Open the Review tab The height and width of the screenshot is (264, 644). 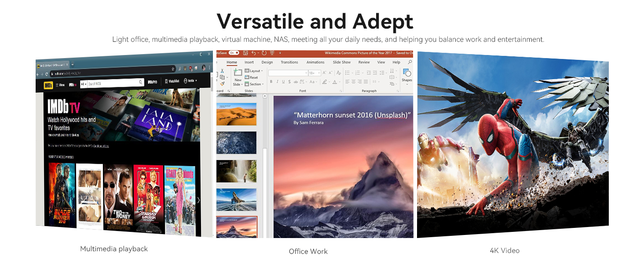coord(364,62)
